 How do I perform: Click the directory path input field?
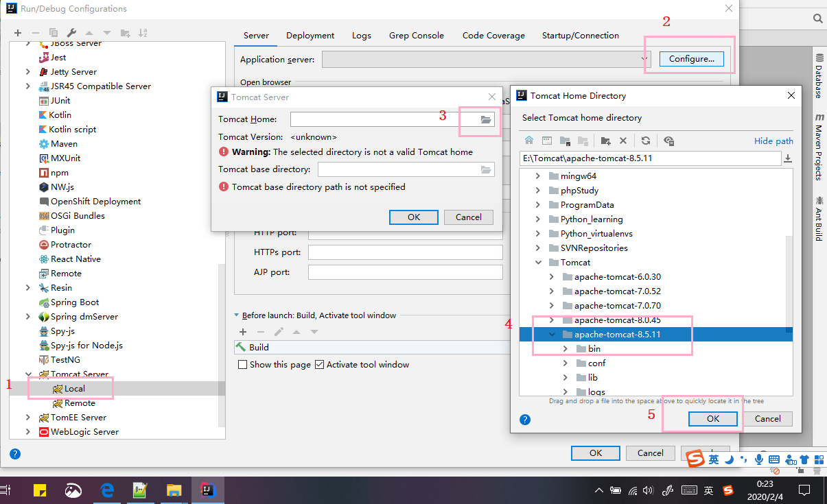pyautogui.click(x=650, y=158)
